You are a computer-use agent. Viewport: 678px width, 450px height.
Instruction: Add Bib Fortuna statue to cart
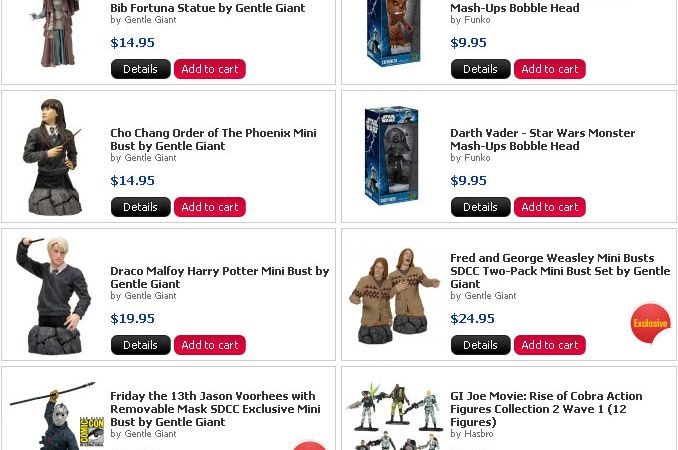coord(210,69)
